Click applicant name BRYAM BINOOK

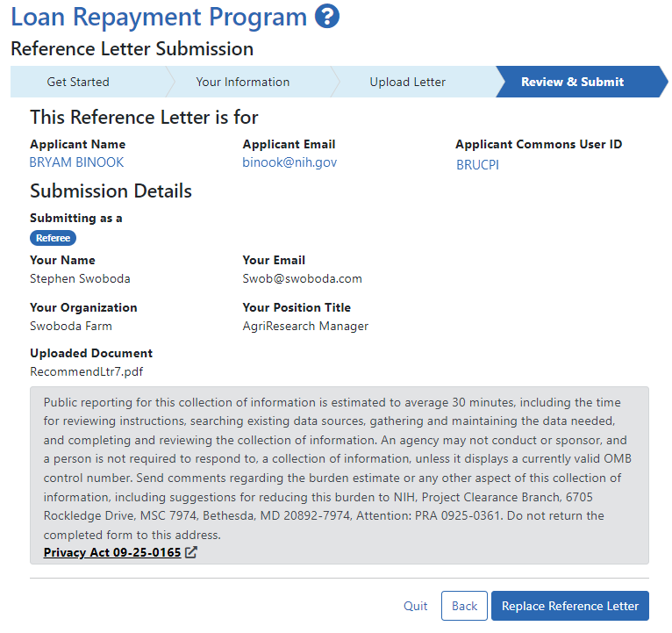coord(76,162)
